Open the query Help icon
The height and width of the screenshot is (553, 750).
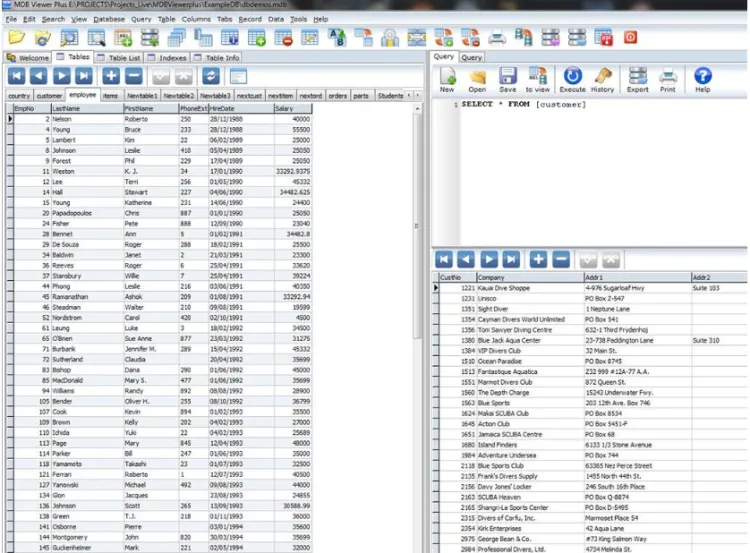click(703, 78)
